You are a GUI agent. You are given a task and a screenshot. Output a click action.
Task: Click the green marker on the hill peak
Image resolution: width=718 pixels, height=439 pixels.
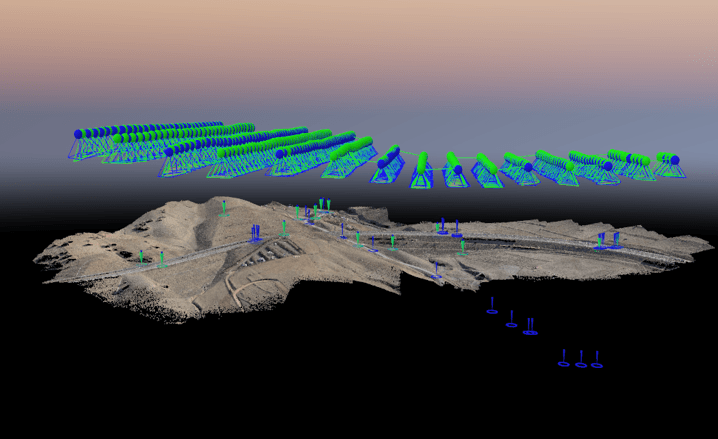click(224, 206)
